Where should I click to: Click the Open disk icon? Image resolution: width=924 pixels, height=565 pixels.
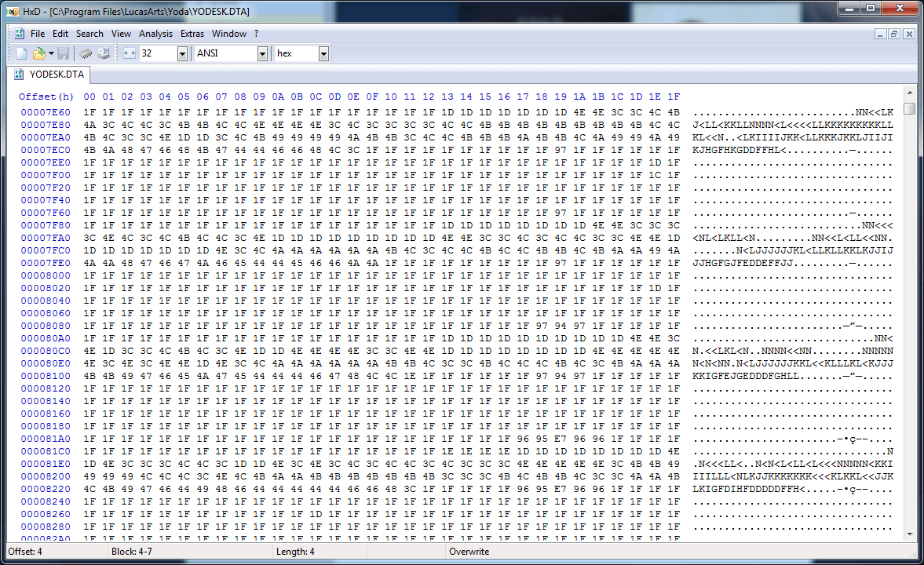(x=104, y=53)
